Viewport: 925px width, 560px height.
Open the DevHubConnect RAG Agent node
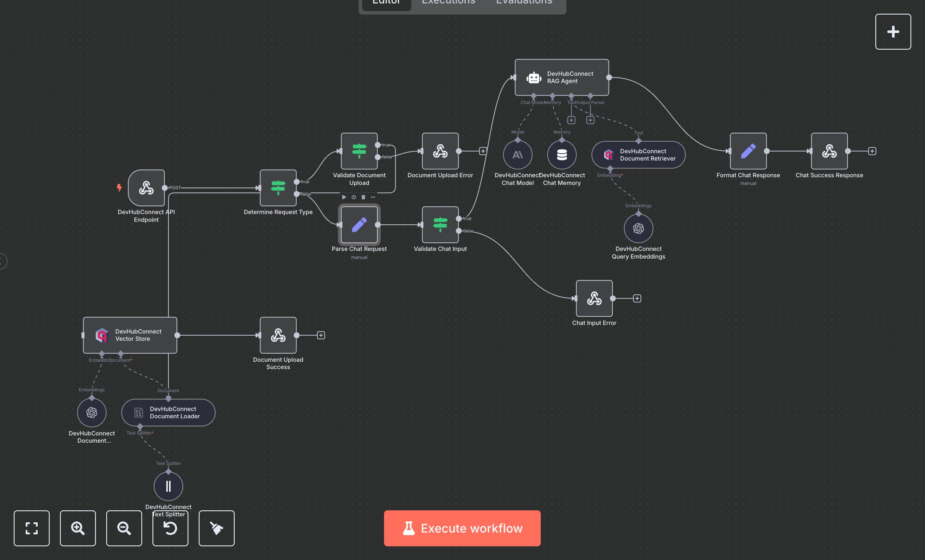tap(561, 77)
